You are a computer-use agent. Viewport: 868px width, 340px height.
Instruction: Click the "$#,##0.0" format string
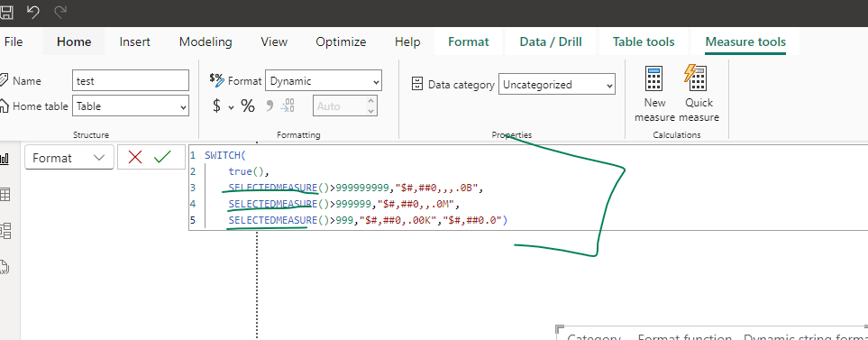(471, 220)
